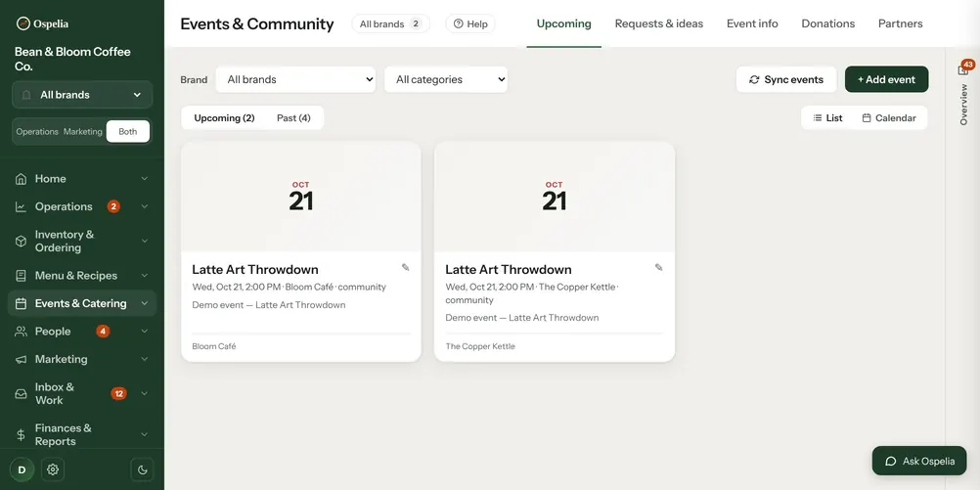This screenshot has height=490, width=980.
Task: Open the Event info tab
Action: [x=752, y=23]
